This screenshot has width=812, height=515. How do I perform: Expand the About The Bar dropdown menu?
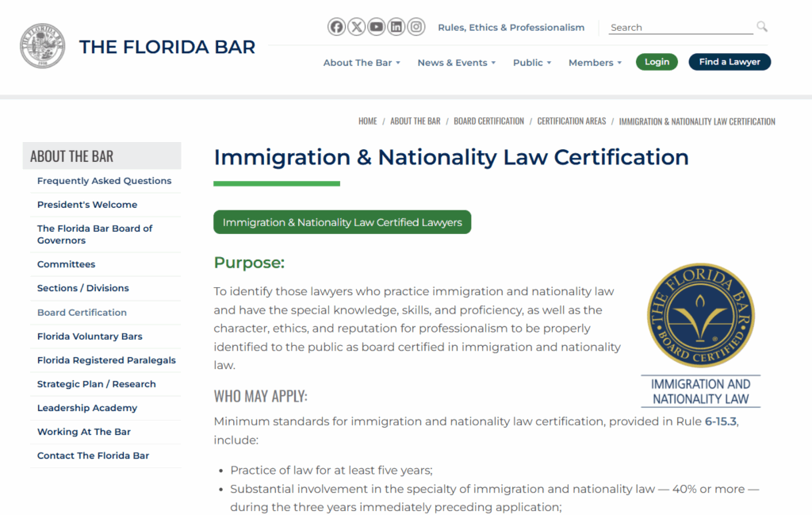(x=362, y=63)
